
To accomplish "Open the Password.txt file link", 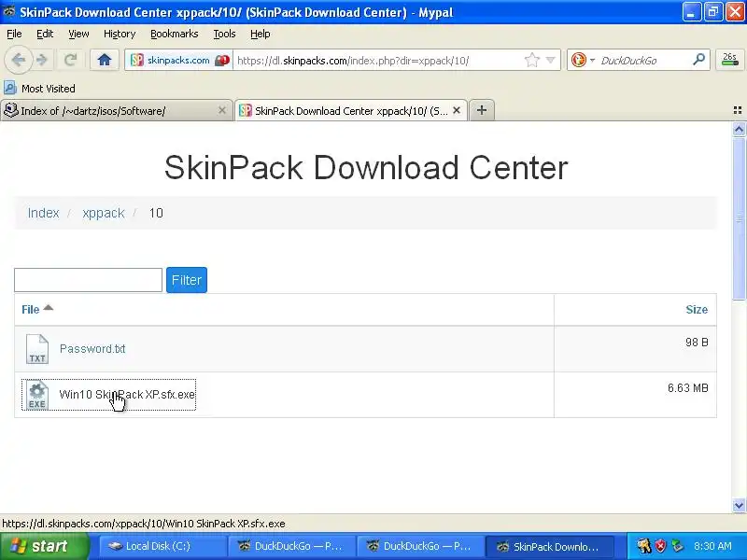I will pyautogui.click(x=92, y=348).
